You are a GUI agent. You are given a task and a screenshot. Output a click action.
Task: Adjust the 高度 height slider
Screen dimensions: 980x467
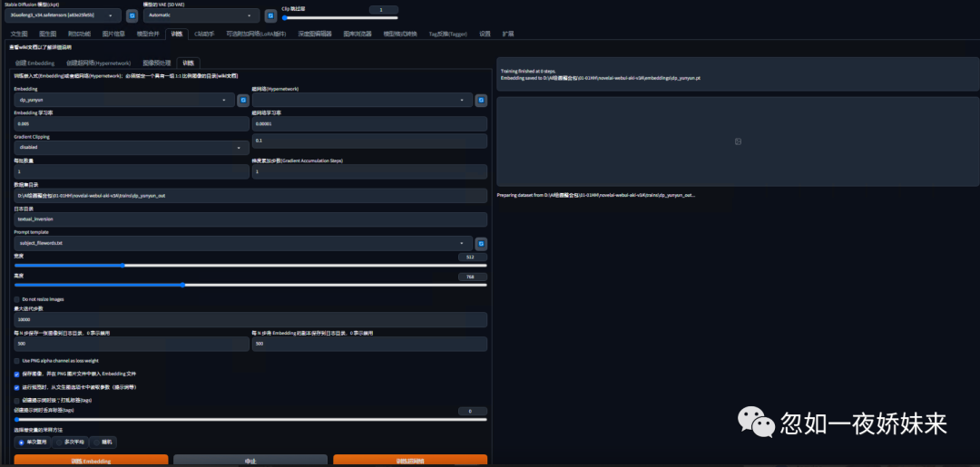coord(250,285)
